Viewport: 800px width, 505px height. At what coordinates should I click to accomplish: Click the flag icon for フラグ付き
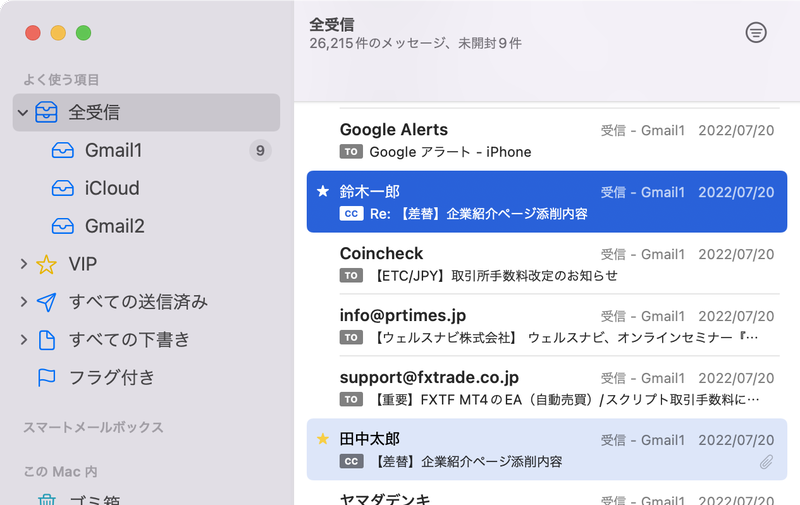tap(46, 377)
